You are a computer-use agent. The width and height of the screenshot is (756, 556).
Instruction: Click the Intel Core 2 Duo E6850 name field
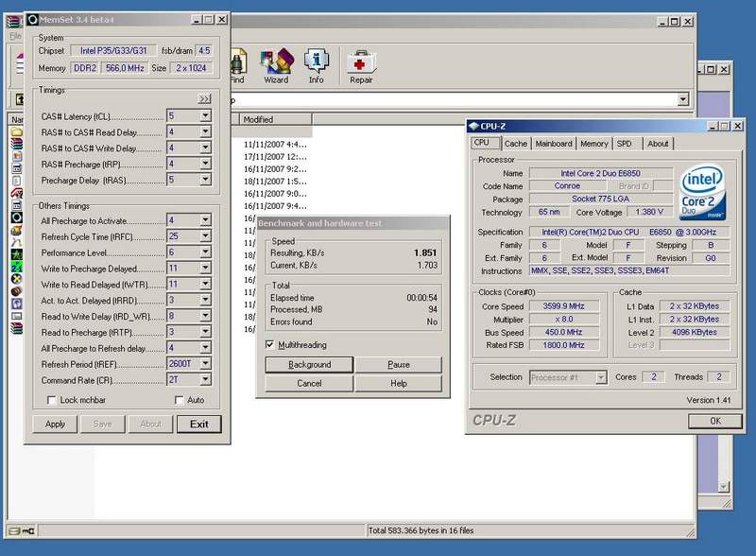click(x=600, y=173)
